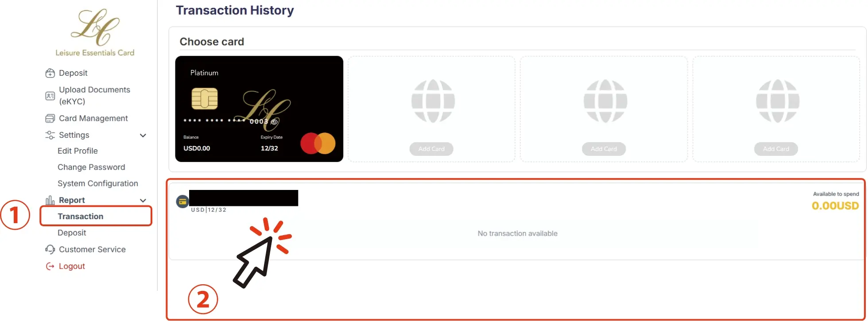Viewport: 868px width, 321px height.
Task: Open the Deposit report under Report
Action: pos(72,233)
